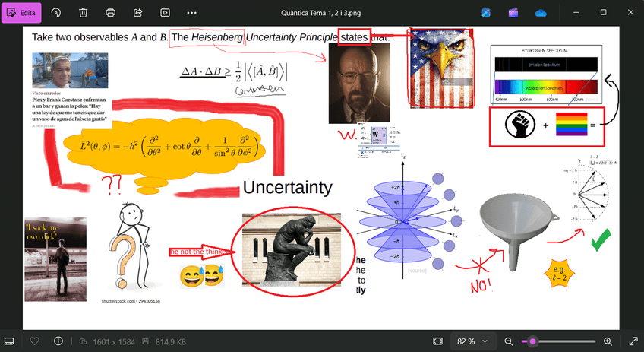Start the slideshow with the play icon
Screen dimensions: 644x352
point(165,13)
